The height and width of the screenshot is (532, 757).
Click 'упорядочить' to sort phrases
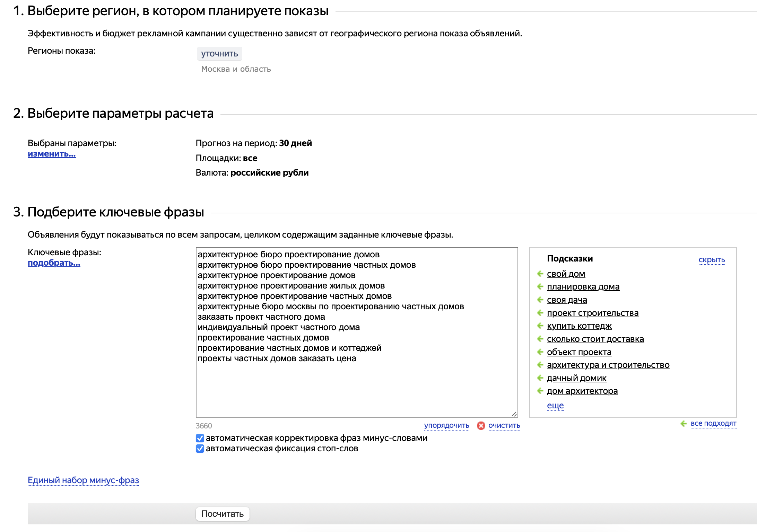446,426
